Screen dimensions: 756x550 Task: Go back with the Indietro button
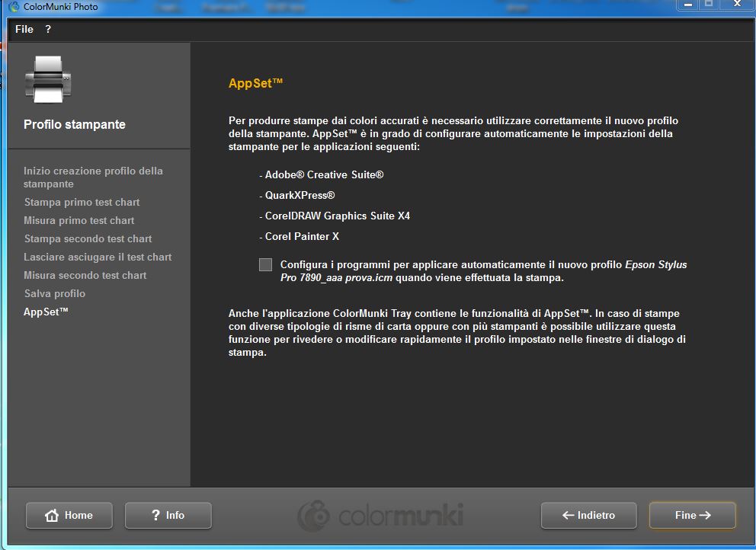[x=588, y=515]
